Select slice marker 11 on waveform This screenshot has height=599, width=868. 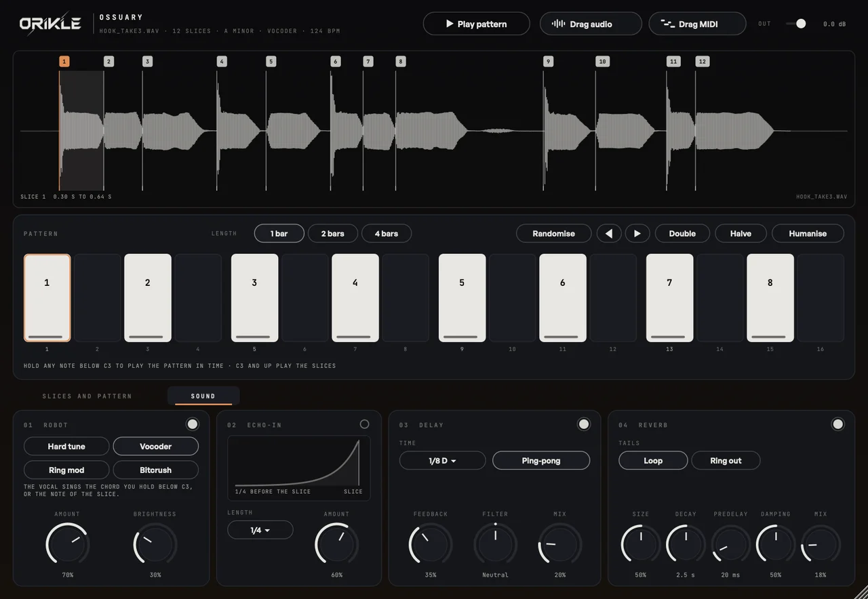(x=673, y=62)
